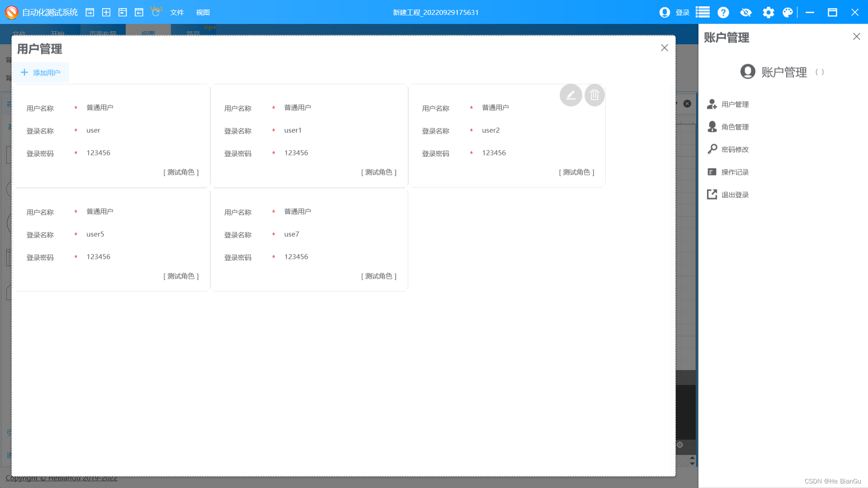Click [测试角色] link on the user1 card
Image resolution: width=868 pixels, height=488 pixels.
[379, 172]
